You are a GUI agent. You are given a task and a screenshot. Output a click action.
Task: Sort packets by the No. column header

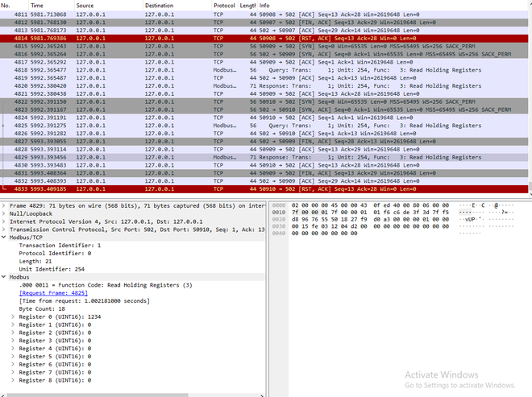[15, 6]
